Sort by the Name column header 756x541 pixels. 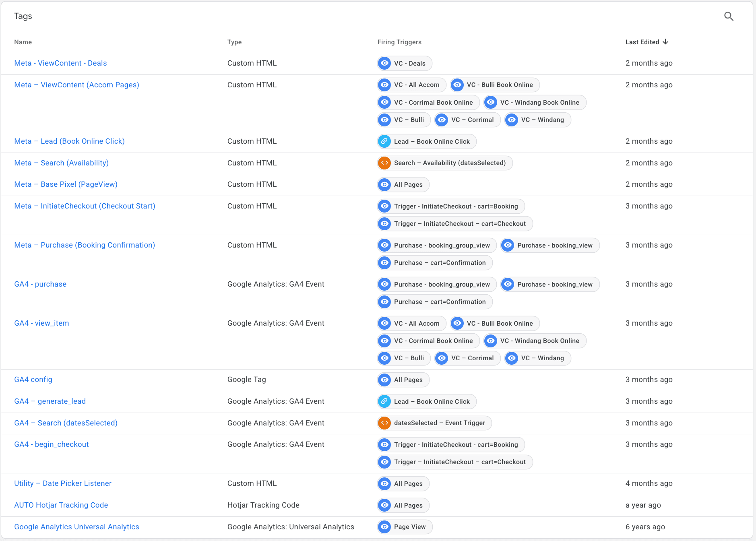23,42
